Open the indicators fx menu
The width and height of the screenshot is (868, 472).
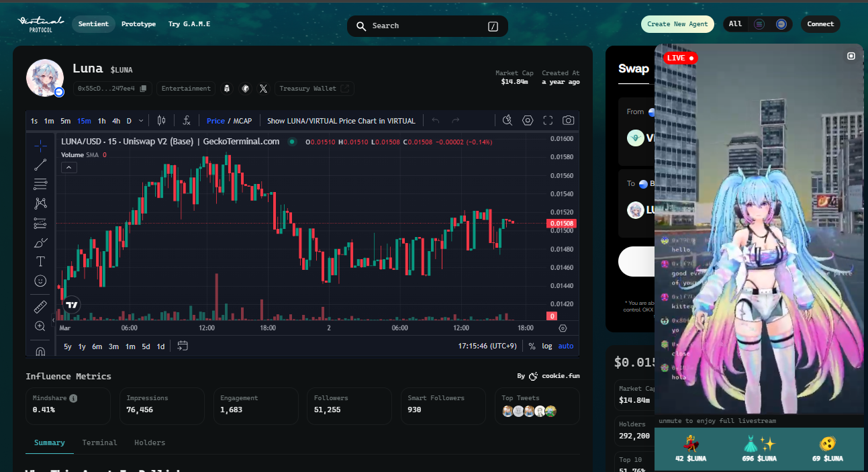(187, 121)
